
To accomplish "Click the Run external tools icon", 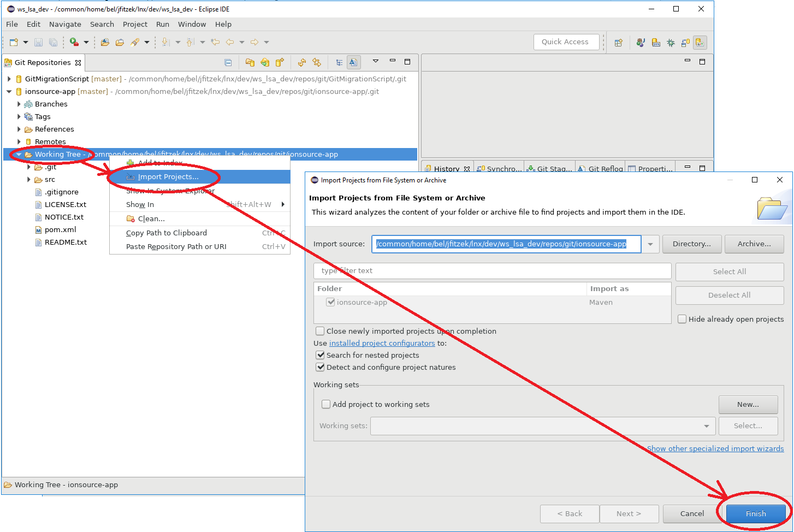I will click(74, 42).
